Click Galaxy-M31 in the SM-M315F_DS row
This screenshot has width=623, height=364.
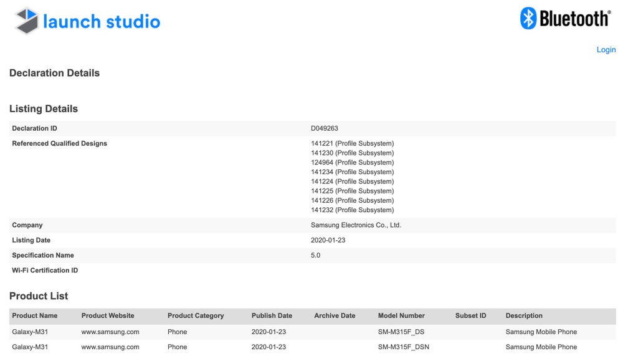pos(30,332)
